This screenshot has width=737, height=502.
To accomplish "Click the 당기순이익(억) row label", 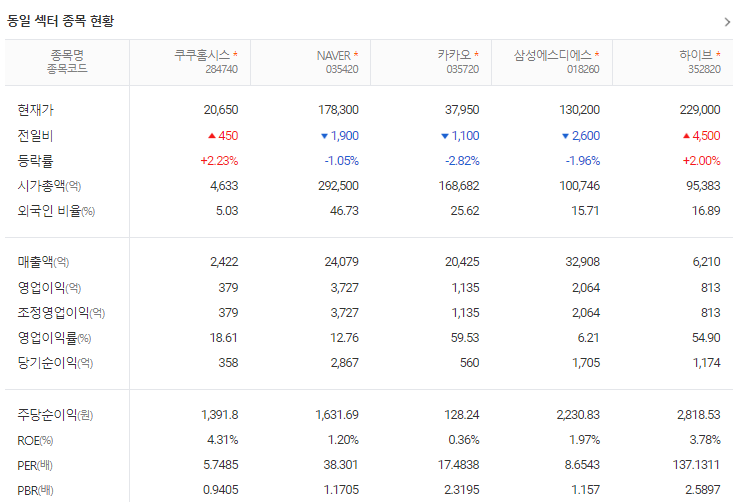I will pos(55,363).
